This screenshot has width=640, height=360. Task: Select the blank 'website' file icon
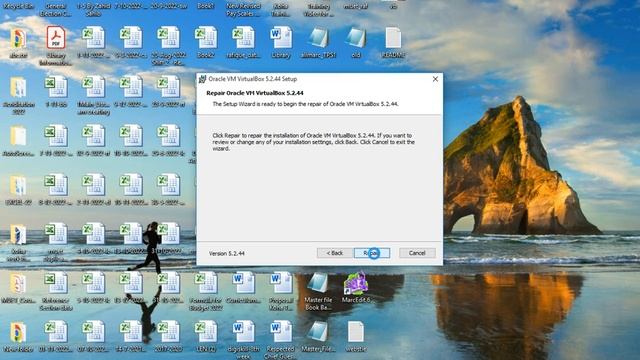pos(356,332)
